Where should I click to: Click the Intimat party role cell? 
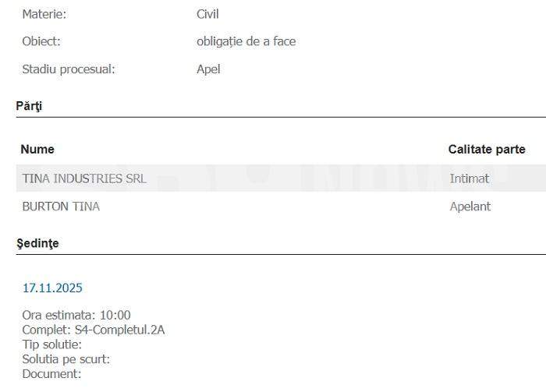(470, 178)
